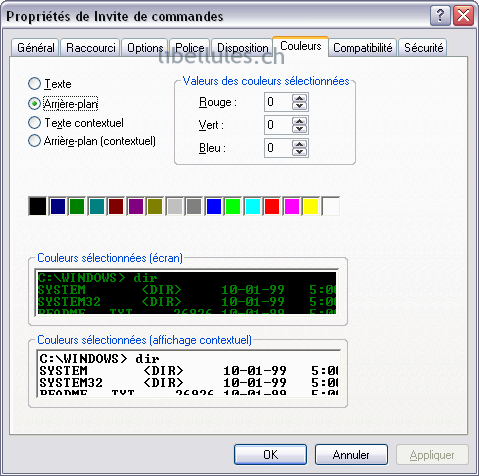Select the Couleurs tab
Screen dimensions: 479x476
tap(301, 46)
